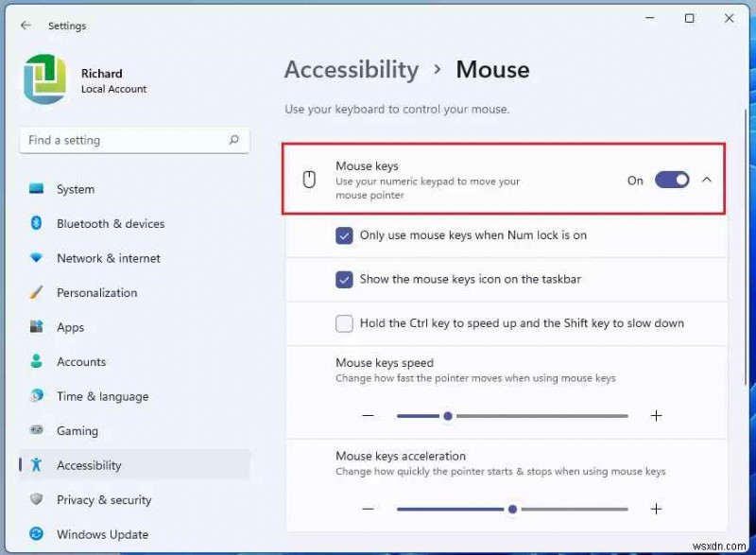
Task: Click the search magnifier in Find a setting
Action: pyautogui.click(x=232, y=140)
